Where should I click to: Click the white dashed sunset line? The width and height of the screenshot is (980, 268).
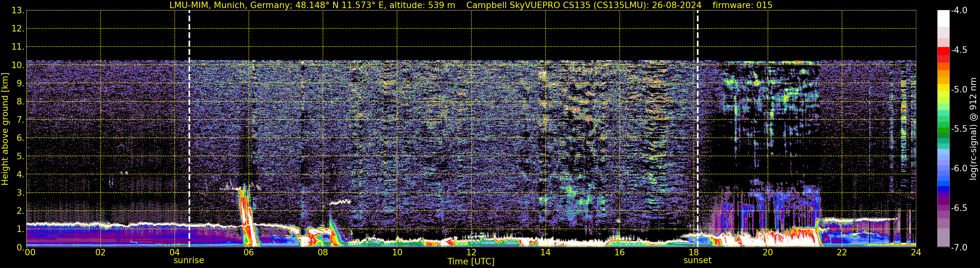pyautogui.click(x=697, y=129)
